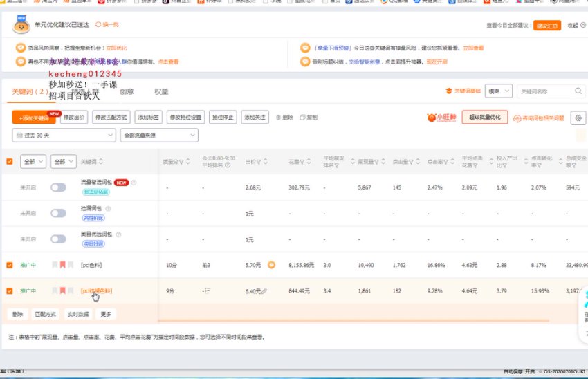This screenshot has height=379, width=588.
Task: Click into the 关键词名称 search field
Action: click(x=544, y=91)
